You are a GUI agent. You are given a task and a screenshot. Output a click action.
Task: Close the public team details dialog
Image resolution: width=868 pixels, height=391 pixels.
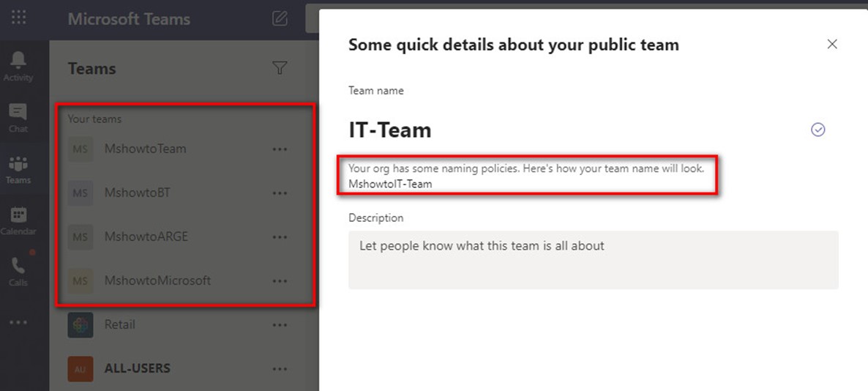click(832, 45)
